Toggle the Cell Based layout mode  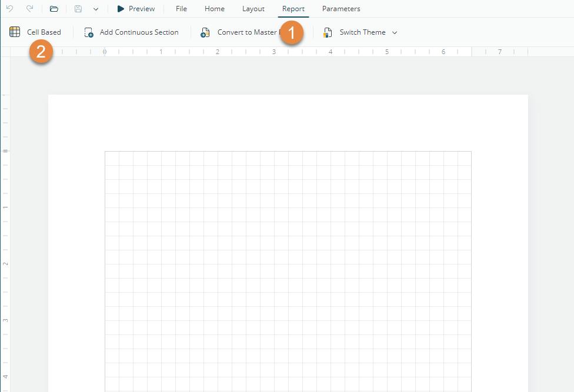tap(36, 32)
